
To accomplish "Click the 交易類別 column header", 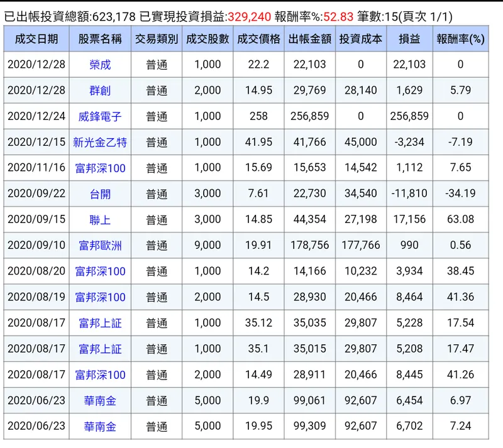I will click(157, 39).
